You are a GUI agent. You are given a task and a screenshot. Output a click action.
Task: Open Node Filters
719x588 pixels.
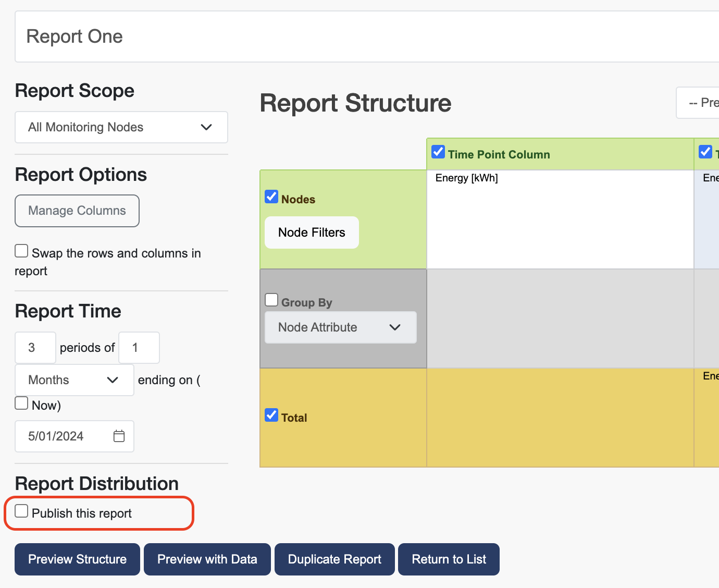click(x=312, y=232)
